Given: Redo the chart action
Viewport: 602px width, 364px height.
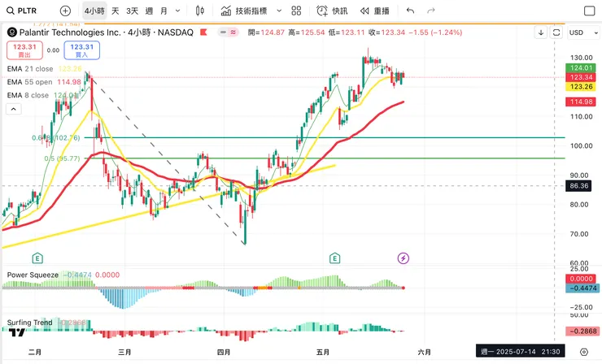Looking at the screenshot, I should [x=431, y=11].
